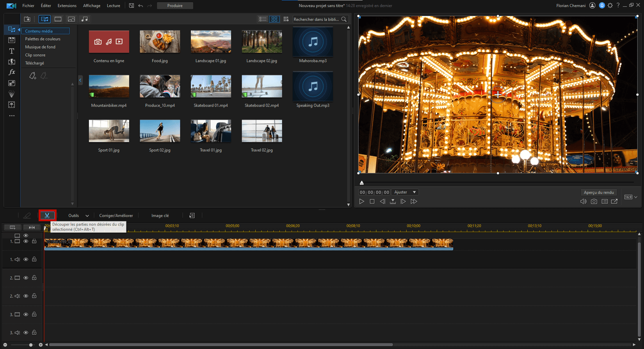Open the Title room T icon
644x349 pixels.
click(x=12, y=51)
